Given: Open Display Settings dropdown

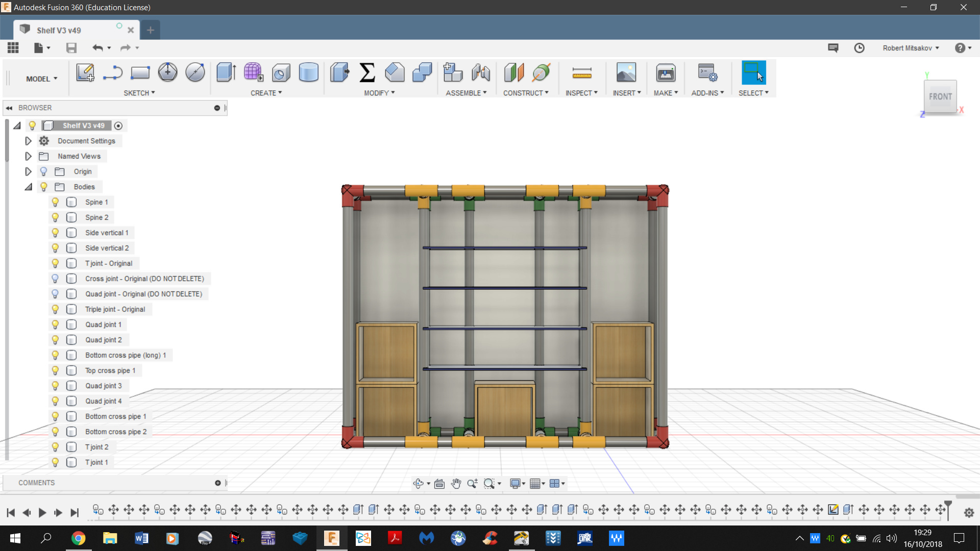Looking at the screenshot, I should pos(518,484).
